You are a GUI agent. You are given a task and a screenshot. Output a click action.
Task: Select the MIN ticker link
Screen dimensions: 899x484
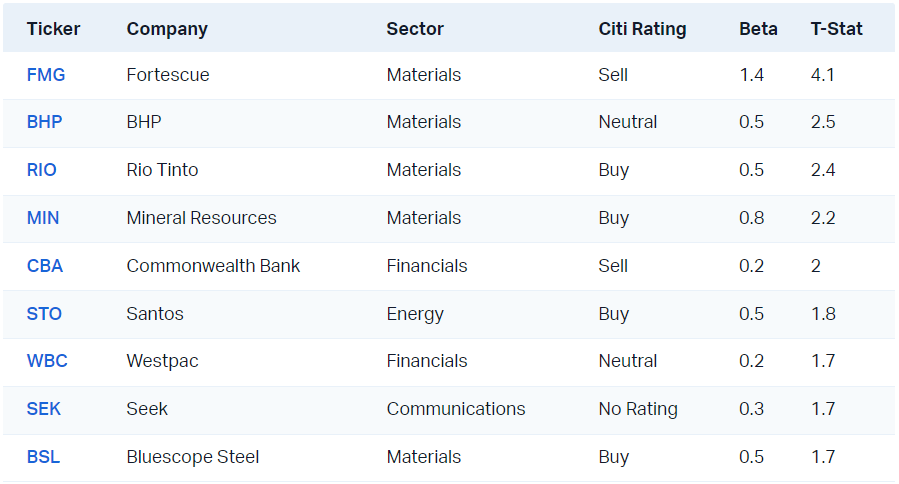coord(43,218)
